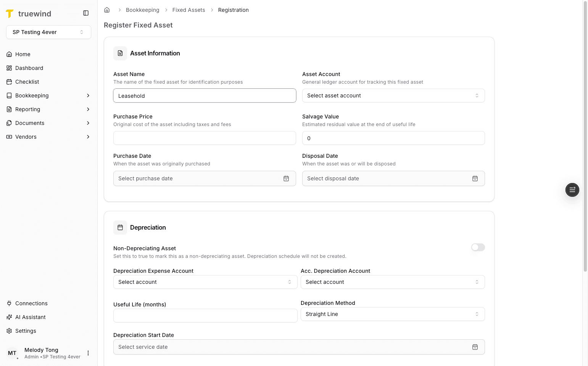Click the Vendors icon in the sidebar
588x366 pixels.
tap(9, 136)
